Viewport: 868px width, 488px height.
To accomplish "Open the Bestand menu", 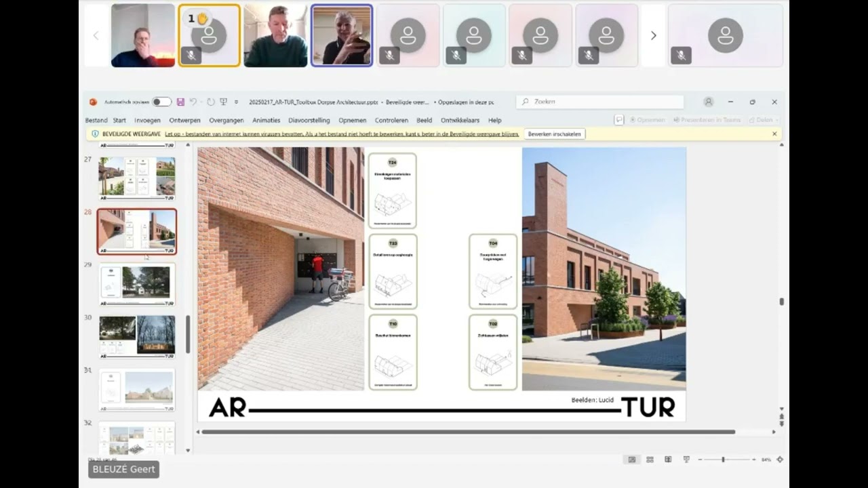I will tap(96, 120).
